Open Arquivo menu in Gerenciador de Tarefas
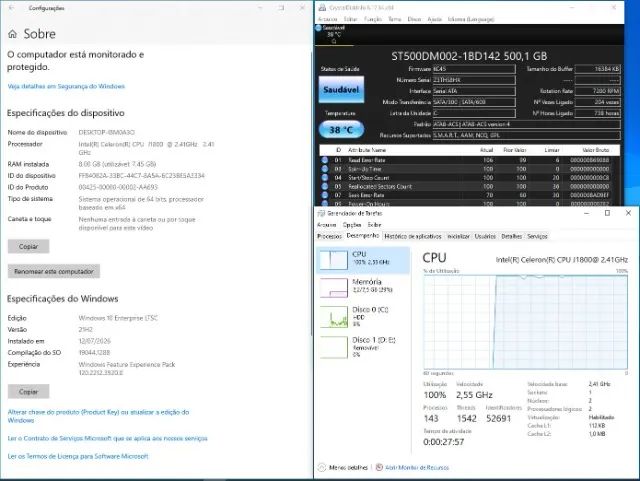This screenshot has height=481, width=640. pyautogui.click(x=327, y=225)
